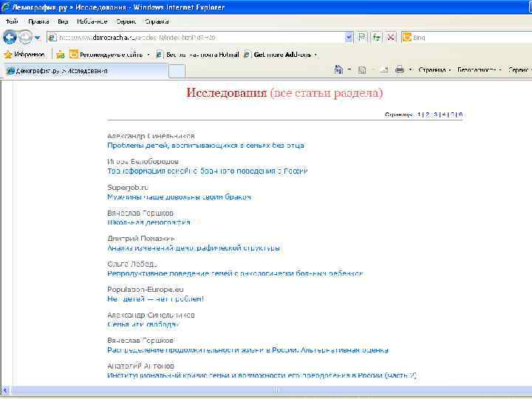Click author name 'Игорь Белобородов'
This screenshot has height=399, width=532.
pos(143,162)
